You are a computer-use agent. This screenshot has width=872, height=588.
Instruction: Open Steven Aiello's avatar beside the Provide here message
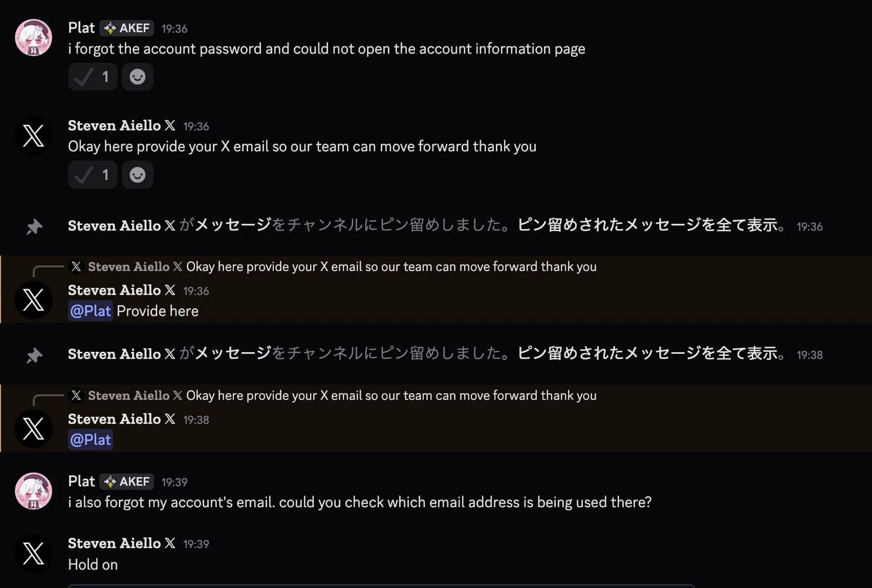tap(33, 300)
